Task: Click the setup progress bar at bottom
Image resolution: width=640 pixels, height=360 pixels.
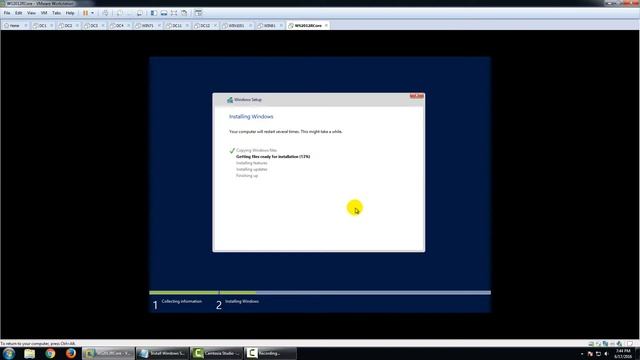Action: 320,293
